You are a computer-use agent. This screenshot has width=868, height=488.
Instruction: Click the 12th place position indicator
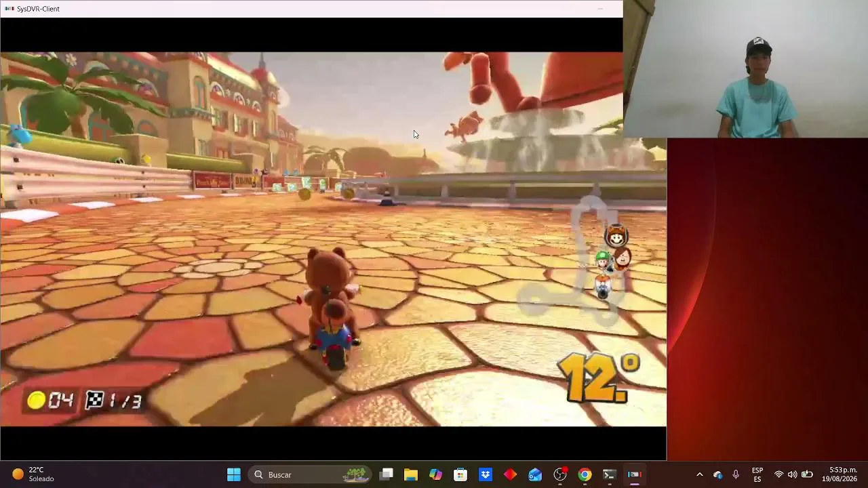click(598, 378)
